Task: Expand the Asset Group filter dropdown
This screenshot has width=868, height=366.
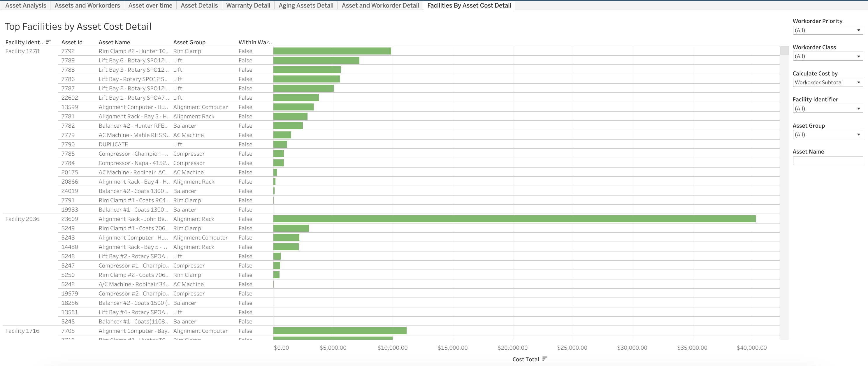Action: 827,134
